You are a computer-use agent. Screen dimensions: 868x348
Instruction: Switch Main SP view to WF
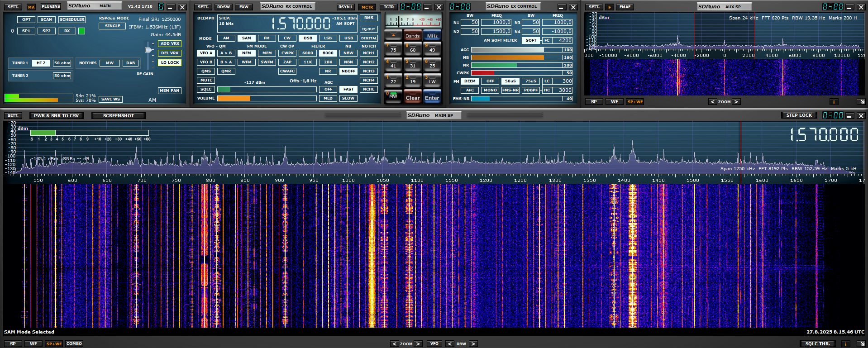33,344
